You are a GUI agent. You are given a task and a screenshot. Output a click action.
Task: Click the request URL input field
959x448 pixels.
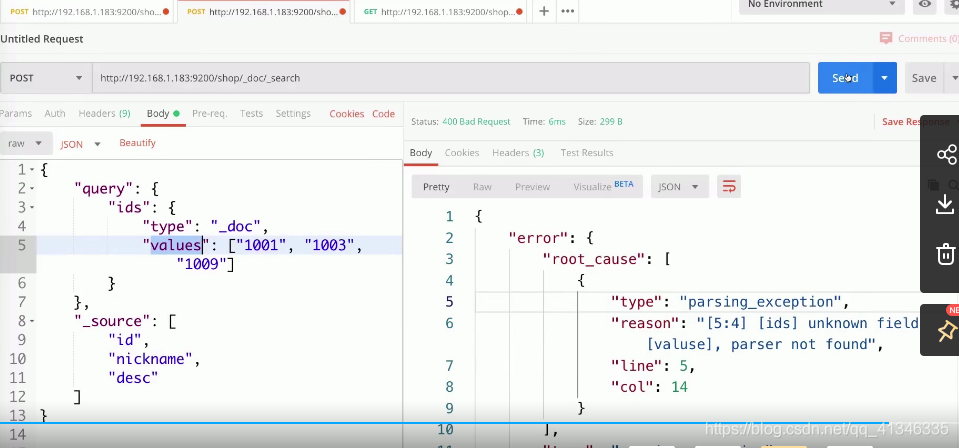coord(451,78)
